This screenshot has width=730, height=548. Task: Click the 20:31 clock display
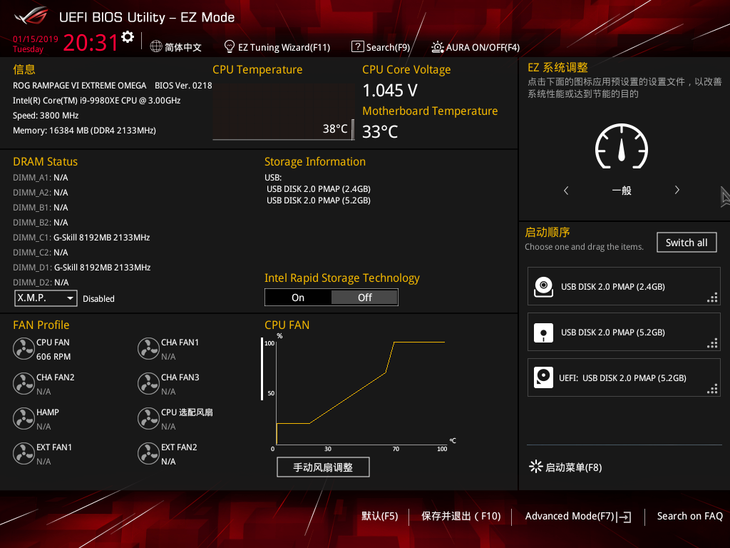tap(91, 43)
